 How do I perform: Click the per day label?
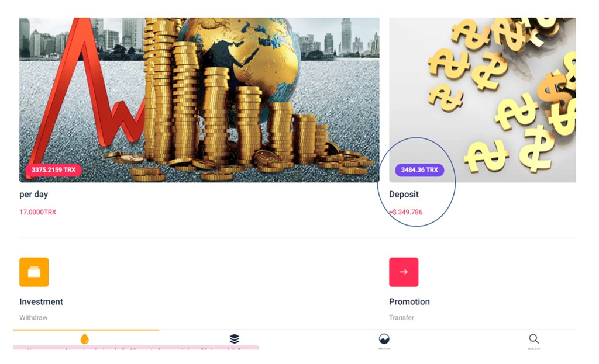point(33,195)
